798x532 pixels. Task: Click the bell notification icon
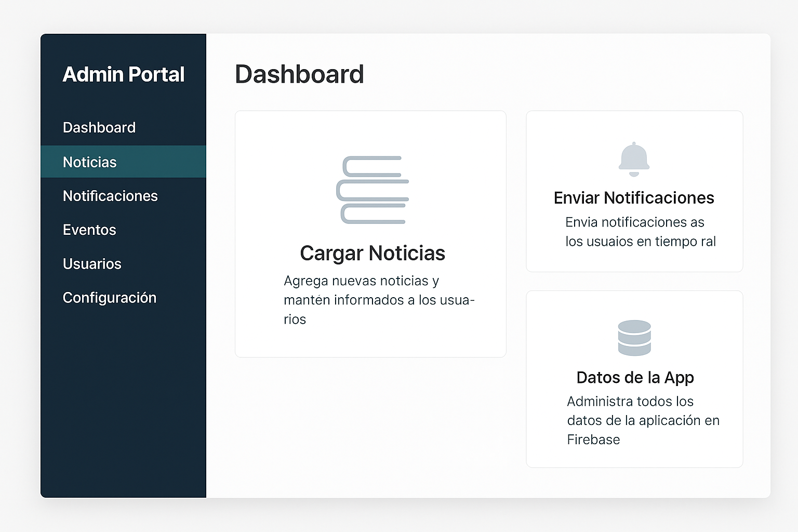634,159
